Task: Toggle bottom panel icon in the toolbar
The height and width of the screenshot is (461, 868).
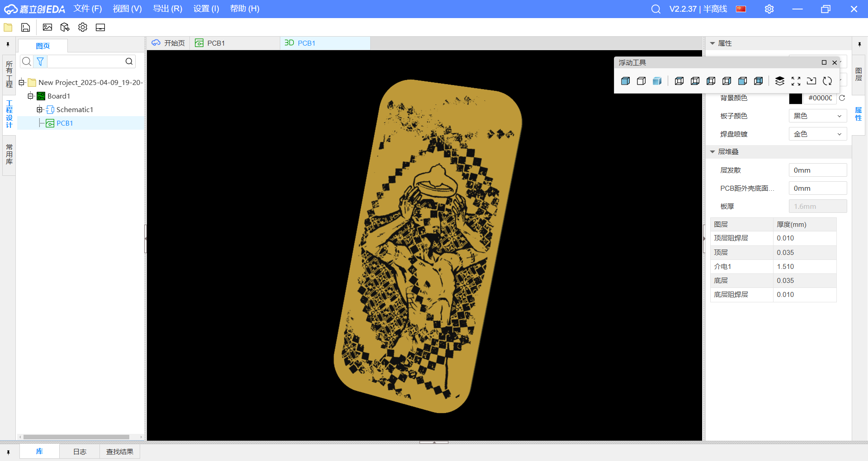Action: (x=100, y=28)
